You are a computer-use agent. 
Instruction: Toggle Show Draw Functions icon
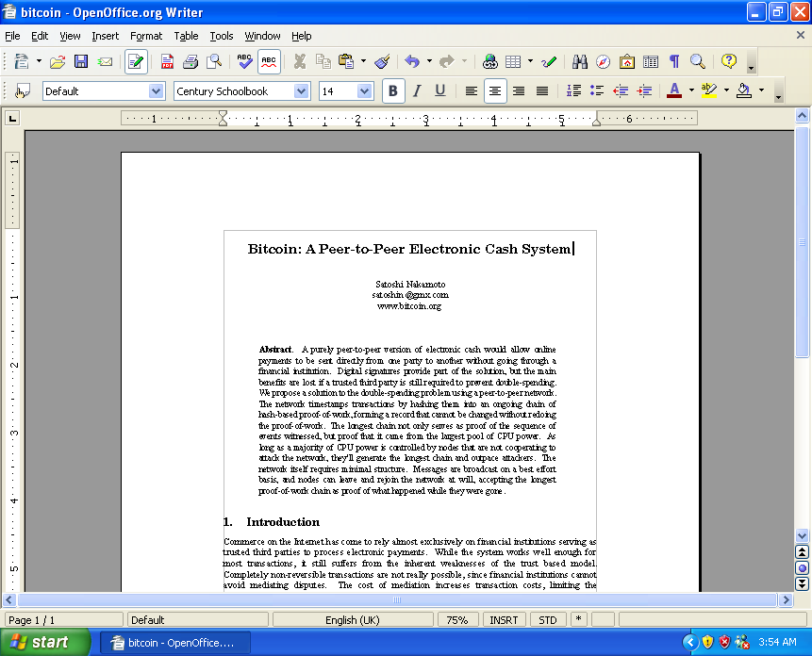[549, 61]
